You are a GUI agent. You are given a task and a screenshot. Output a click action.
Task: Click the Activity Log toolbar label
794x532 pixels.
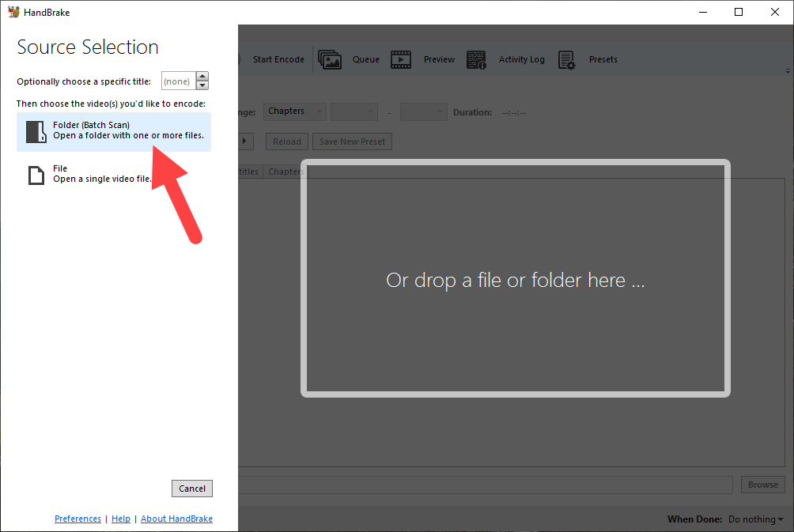(x=522, y=59)
